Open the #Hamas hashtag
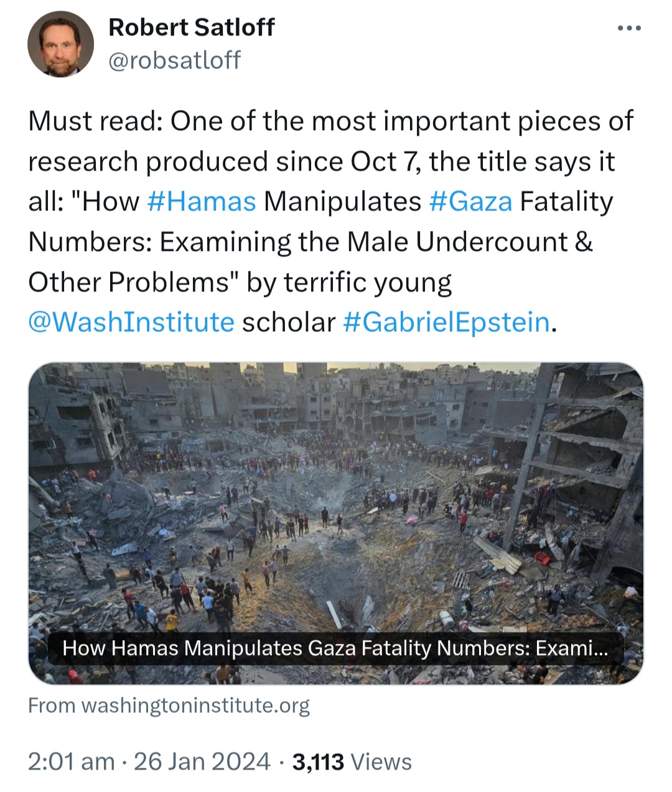This screenshot has width=672, height=792. 202,202
